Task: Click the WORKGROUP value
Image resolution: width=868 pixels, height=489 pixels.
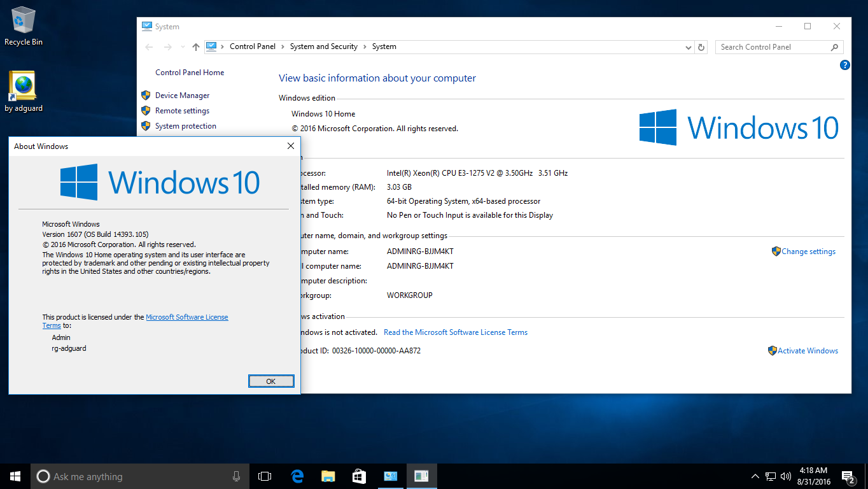Action: [410, 295]
